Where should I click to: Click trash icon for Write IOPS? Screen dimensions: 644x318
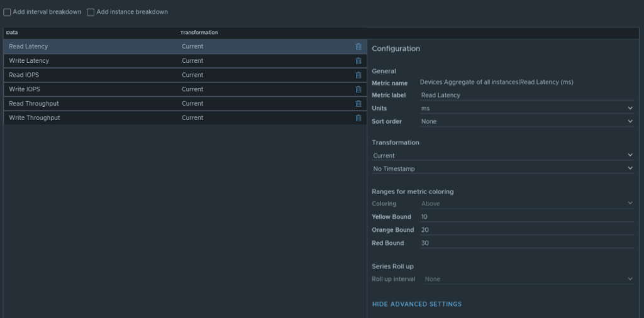pos(358,89)
